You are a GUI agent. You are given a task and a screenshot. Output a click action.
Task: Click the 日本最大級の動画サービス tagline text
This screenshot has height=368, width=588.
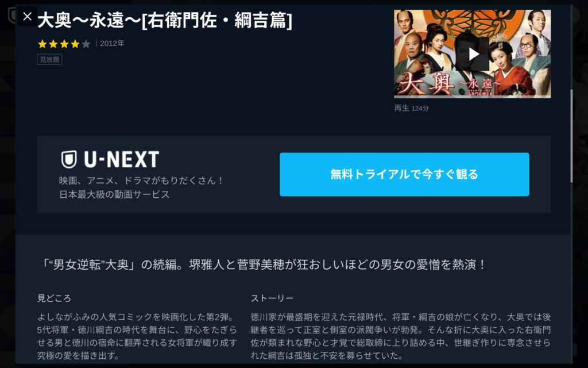click(114, 194)
